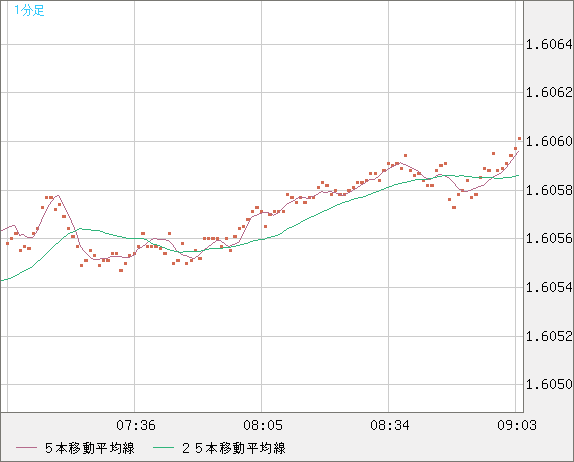574x462 pixels.
Task: Click the purple 5-period moving average swatch
Action: (26, 448)
